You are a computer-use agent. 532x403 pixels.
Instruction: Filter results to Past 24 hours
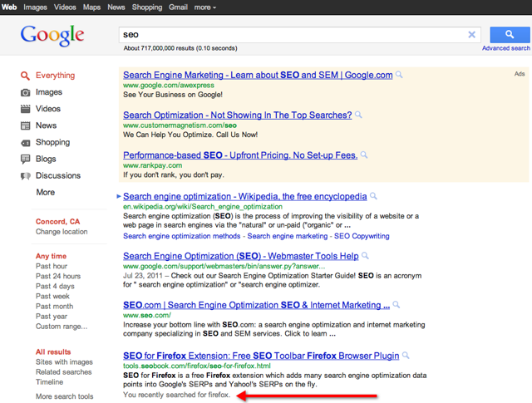(57, 276)
